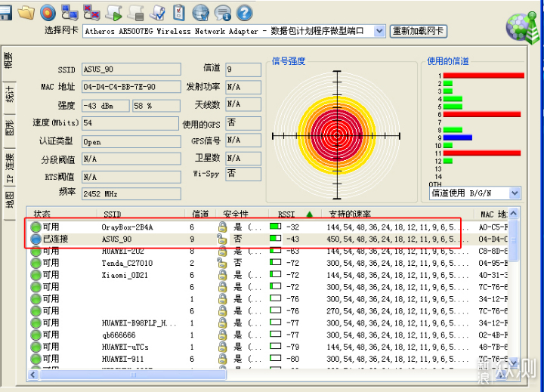The height and width of the screenshot is (392, 544).
Task: Click the 速度 field showing 54
Action: pos(130,123)
